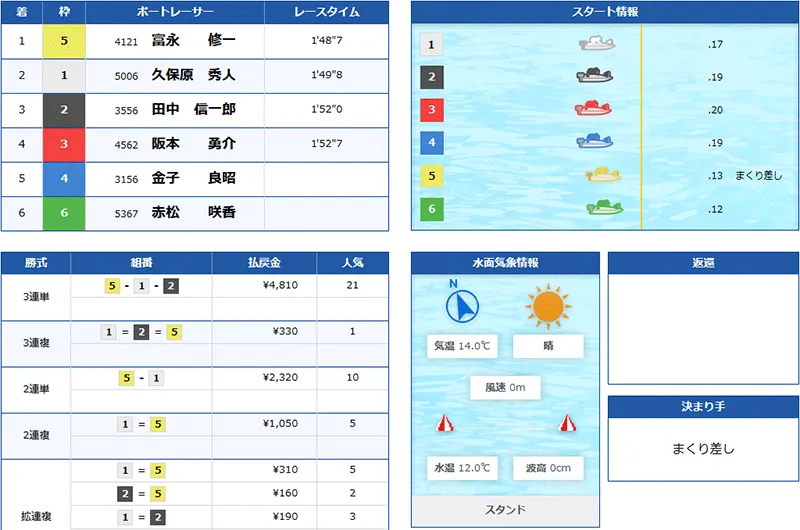Click race time 1'52"7
Image resolution: width=800 pixels, height=530 pixels.
[x=327, y=144]
